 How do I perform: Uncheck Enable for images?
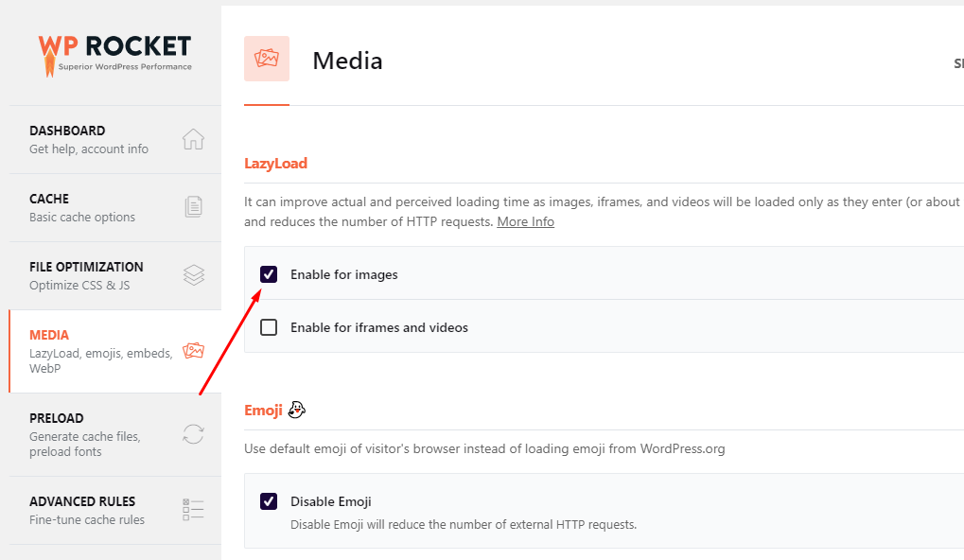[x=269, y=273]
